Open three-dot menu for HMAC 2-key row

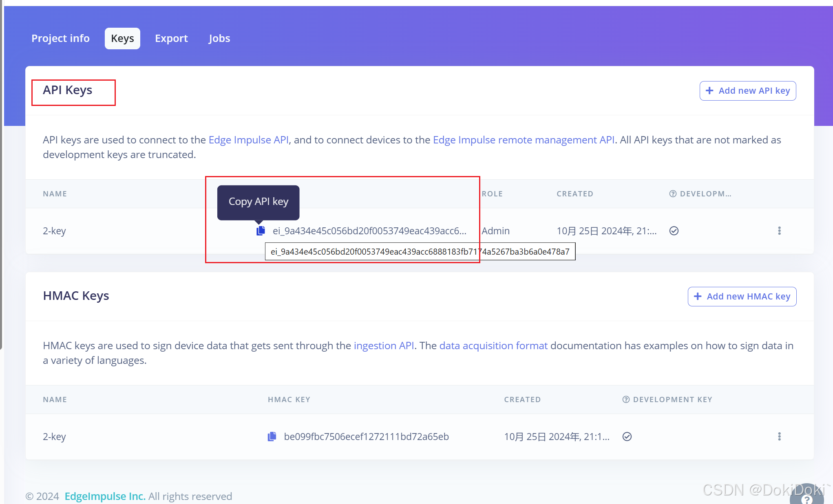779,437
